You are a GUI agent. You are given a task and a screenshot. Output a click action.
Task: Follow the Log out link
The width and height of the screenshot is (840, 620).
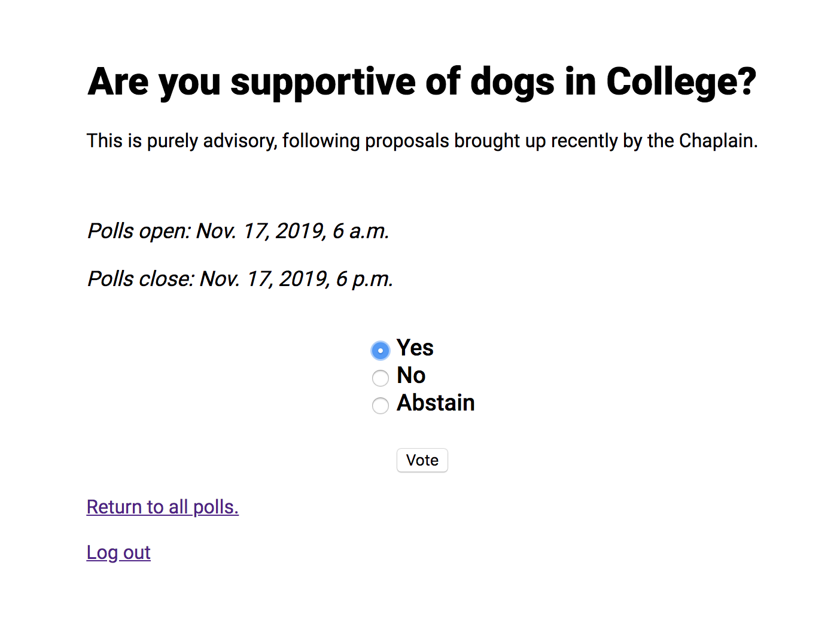tap(118, 552)
